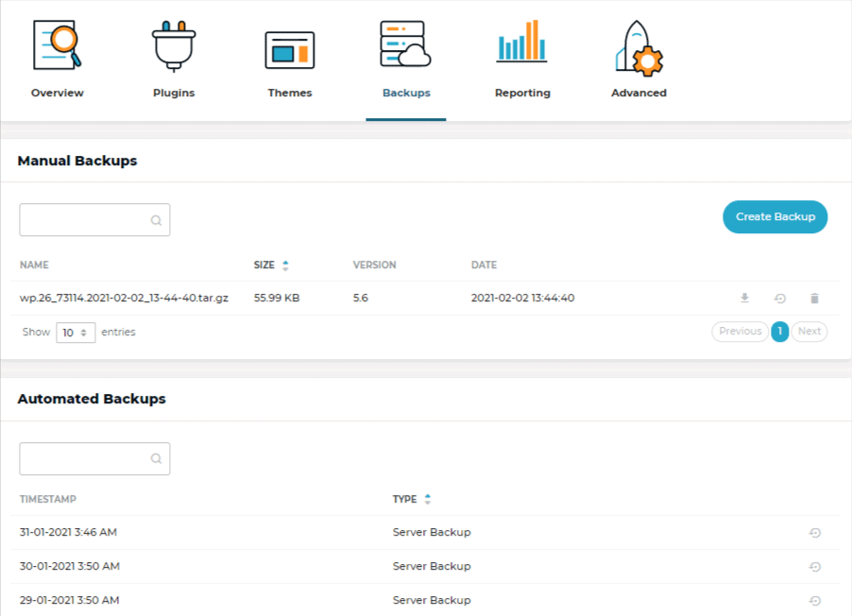Screen dimensions: 852x616
Task: Click Server Backup type in the 31-01-2021 row
Action: coord(432,532)
